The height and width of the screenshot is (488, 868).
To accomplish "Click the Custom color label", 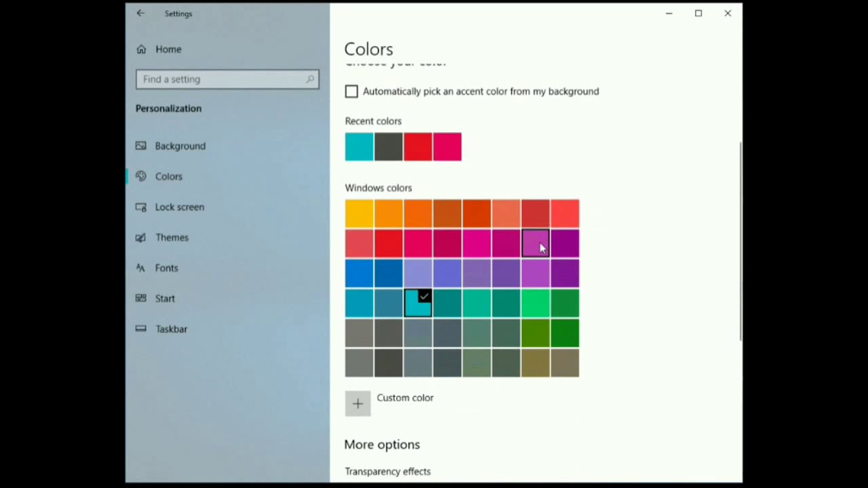I will pyautogui.click(x=405, y=398).
